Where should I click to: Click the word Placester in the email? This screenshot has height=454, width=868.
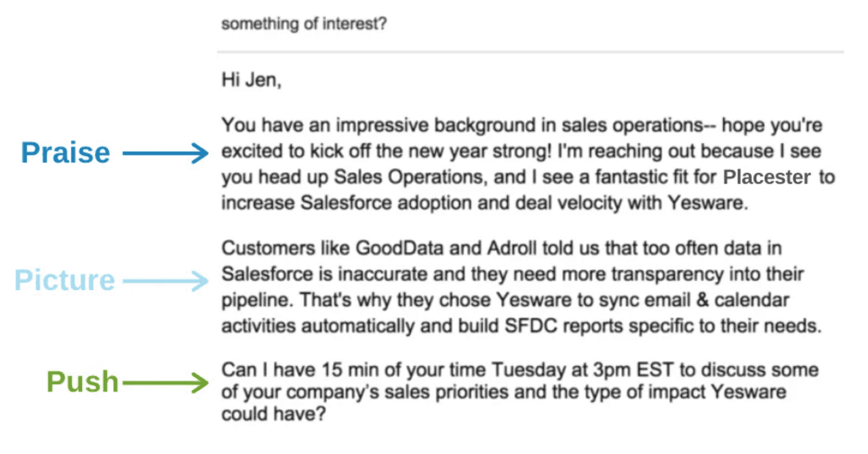click(766, 178)
